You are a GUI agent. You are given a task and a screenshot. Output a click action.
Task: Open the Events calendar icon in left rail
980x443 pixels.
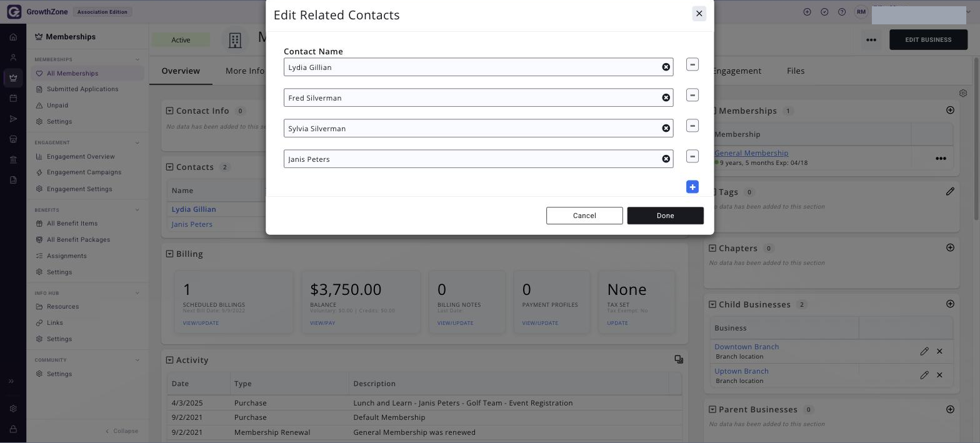coord(13,98)
